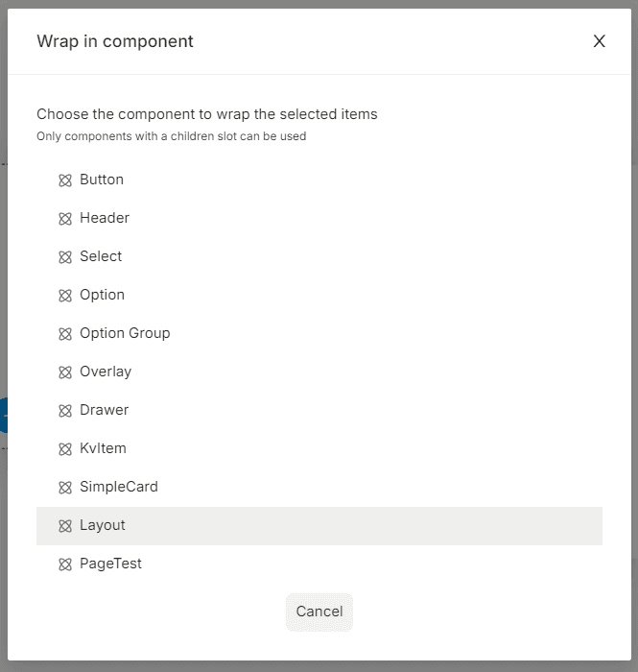The height and width of the screenshot is (672, 638).
Task: Cancel the wrap in component dialog
Action: pyautogui.click(x=319, y=612)
